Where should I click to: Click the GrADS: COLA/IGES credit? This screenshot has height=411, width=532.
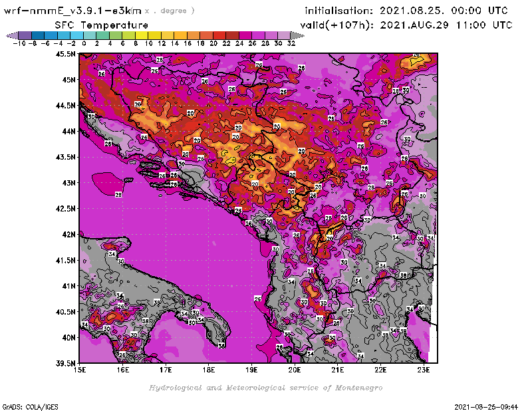point(30,407)
